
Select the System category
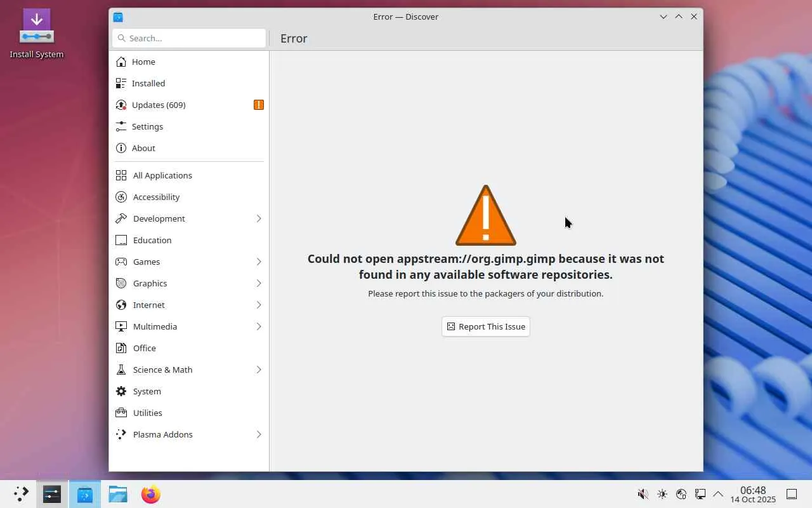click(189, 391)
